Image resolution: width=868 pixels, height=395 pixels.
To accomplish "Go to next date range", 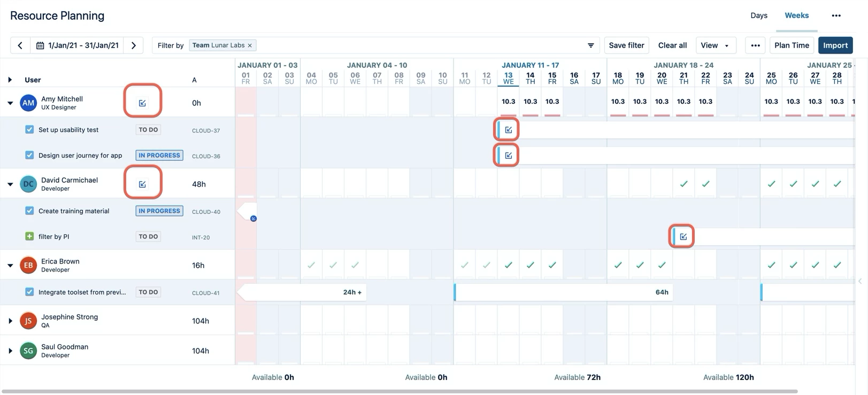I will pyautogui.click(x=134, y=45).
